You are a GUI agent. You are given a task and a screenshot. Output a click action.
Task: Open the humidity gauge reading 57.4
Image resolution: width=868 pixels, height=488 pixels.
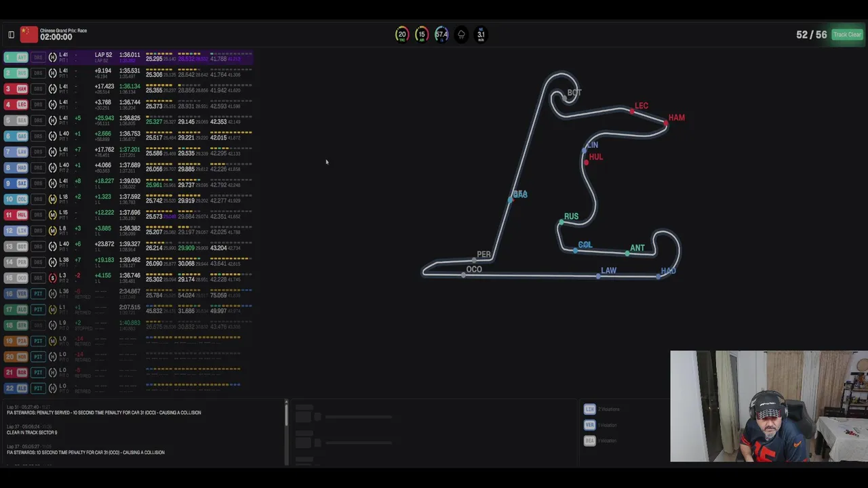tap(441, 35)
